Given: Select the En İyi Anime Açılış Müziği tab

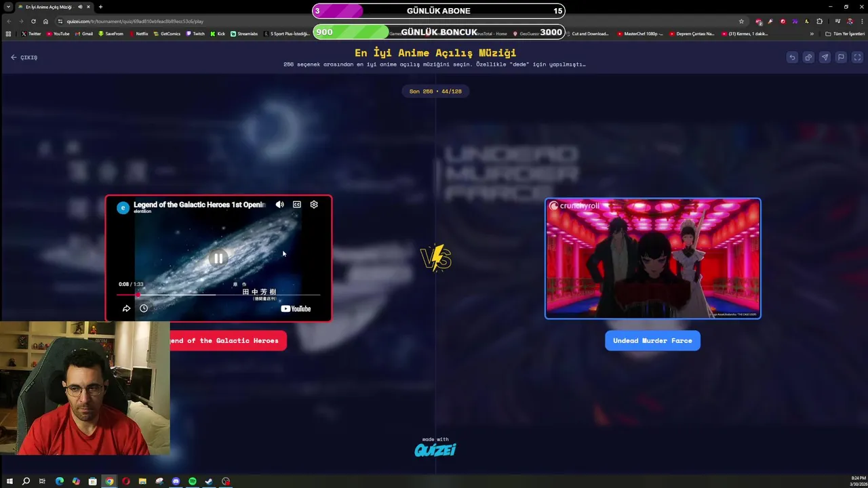Looking at the screenshot, I should tap(56, 7).
